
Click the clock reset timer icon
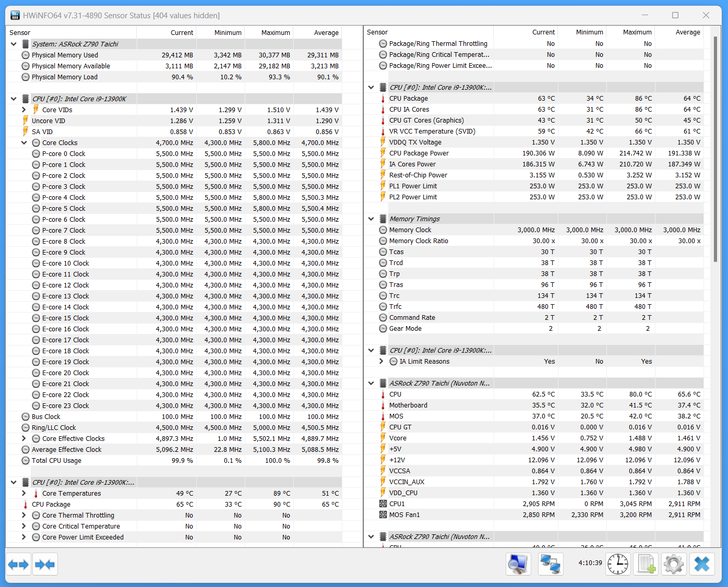point(618,564)
